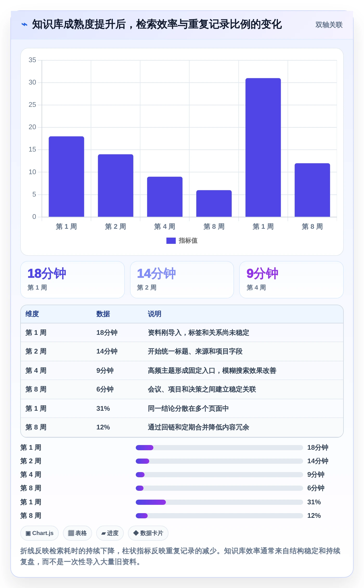Screen dimensions: 364x588
Task: Click the 18分钟 data card
Action: [73, 280]
